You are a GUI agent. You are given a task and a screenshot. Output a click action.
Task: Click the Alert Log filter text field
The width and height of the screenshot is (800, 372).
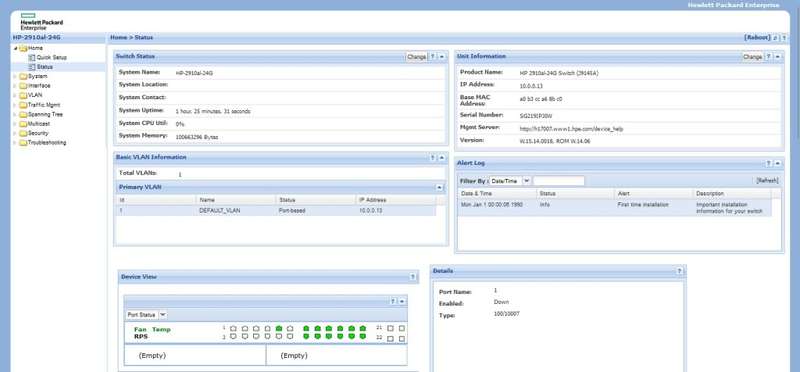[x=559, y=181]
